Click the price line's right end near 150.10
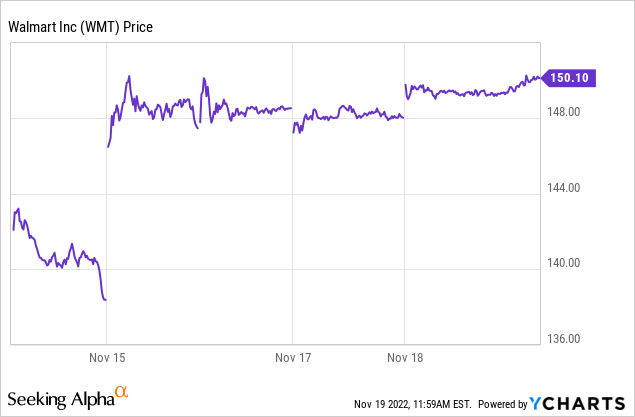 pos(541,77)
